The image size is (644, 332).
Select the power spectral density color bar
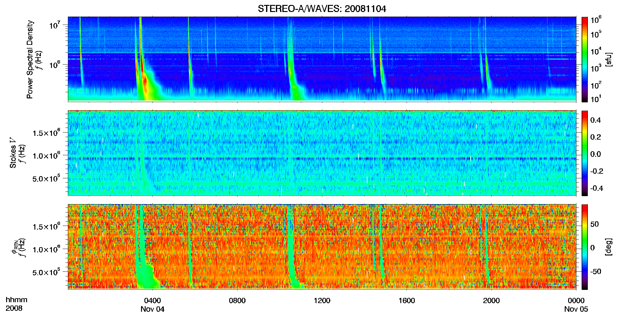point(585,59)
